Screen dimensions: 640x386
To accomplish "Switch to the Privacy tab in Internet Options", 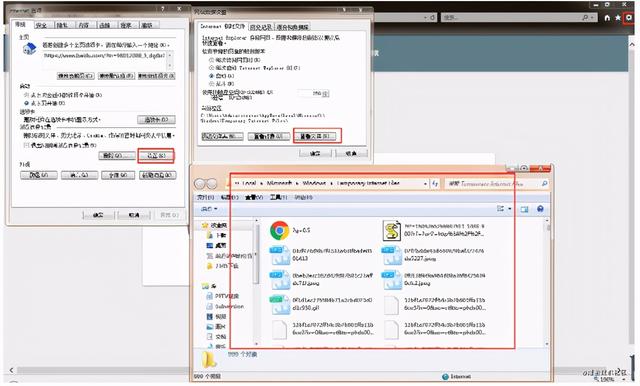I will [x=62, y=25].
